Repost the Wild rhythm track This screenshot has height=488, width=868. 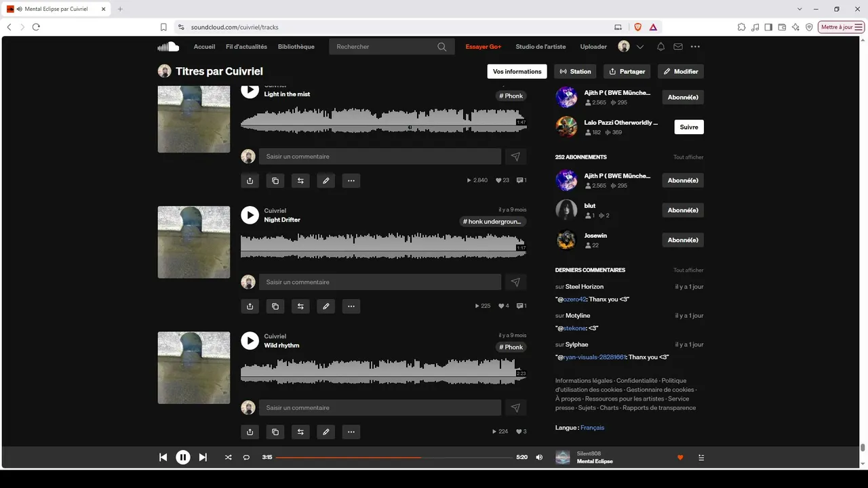coord(300,432)
